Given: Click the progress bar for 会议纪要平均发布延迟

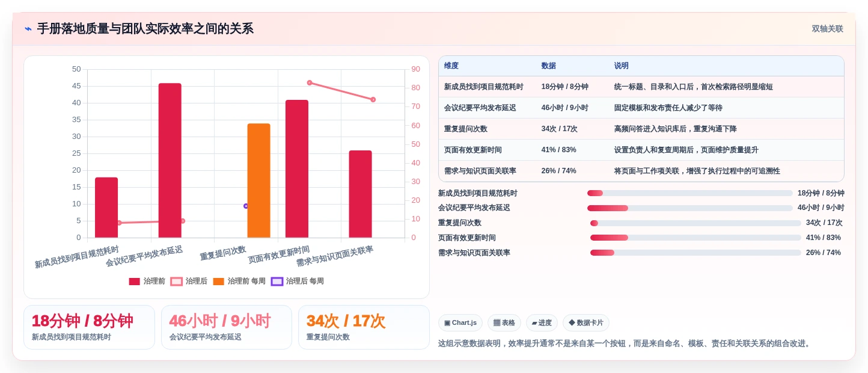Looking at the screenshot, I should pos(690,208).
